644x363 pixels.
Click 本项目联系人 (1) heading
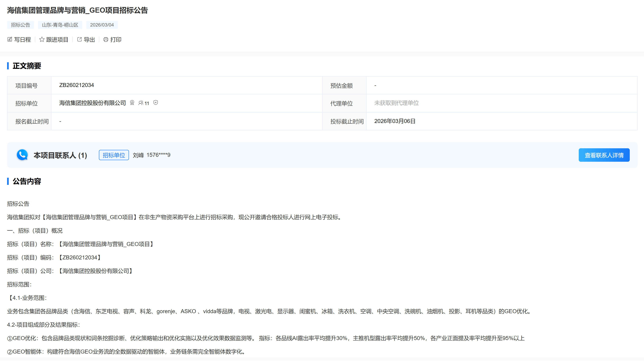60,155
